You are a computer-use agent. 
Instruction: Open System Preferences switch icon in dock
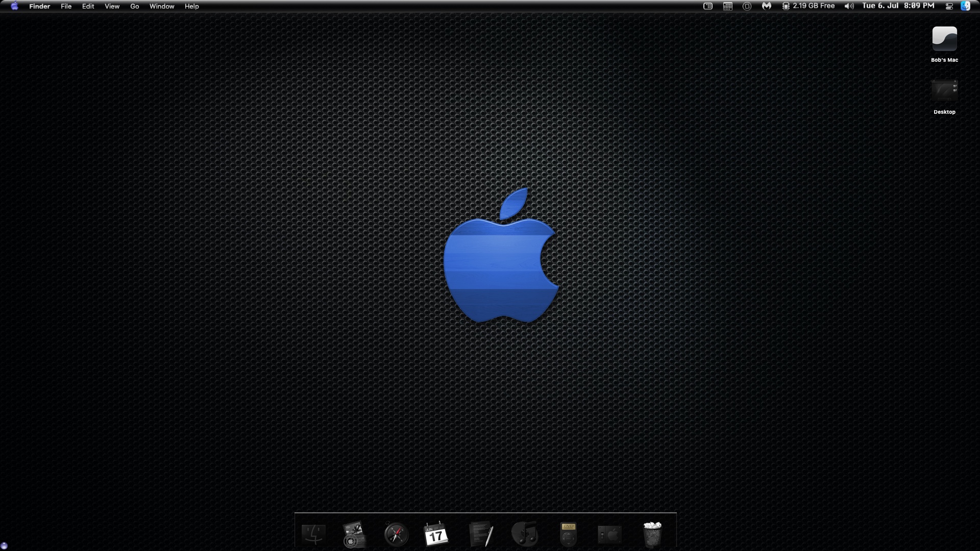[x=609, y=535]
